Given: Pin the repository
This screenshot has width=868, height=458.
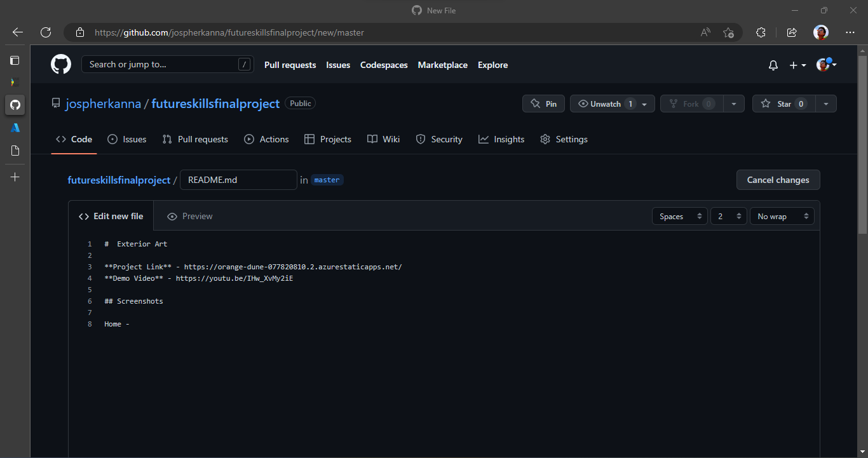Looking at the screenshot, I should pyautogui.click(x=543, y=103).
